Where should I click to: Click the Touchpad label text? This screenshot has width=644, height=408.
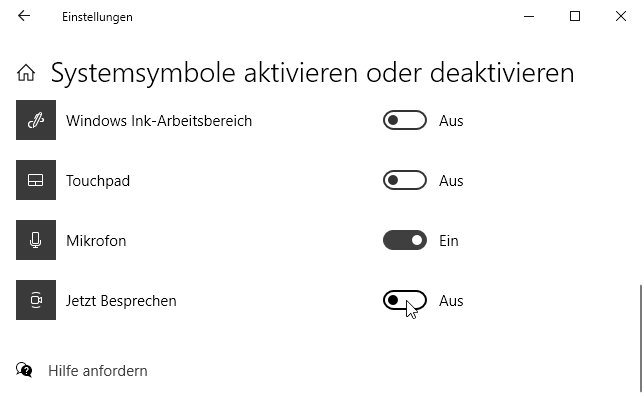point(98,181)
